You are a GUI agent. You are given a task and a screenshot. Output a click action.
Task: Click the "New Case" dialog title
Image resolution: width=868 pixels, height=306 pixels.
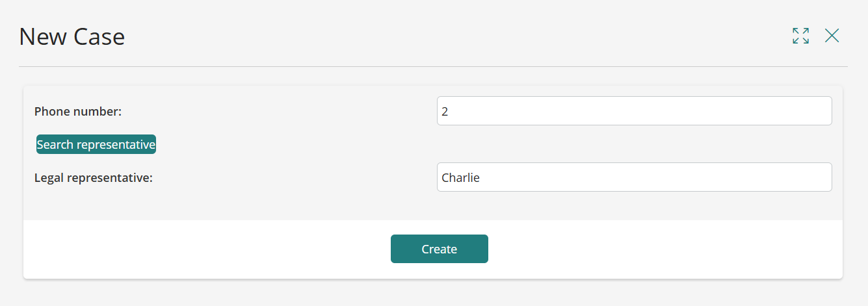pos(72,37)
